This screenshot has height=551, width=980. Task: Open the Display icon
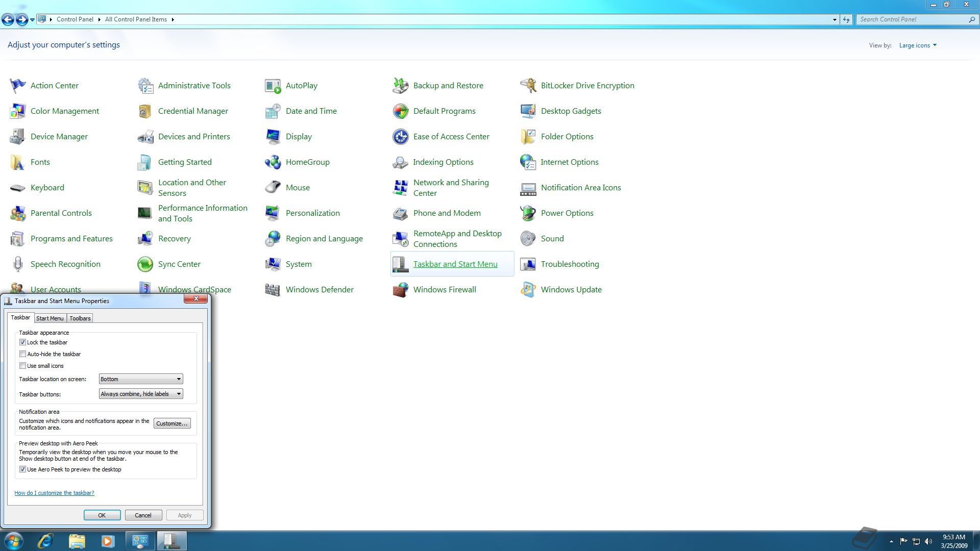click(x=273, y=137)
